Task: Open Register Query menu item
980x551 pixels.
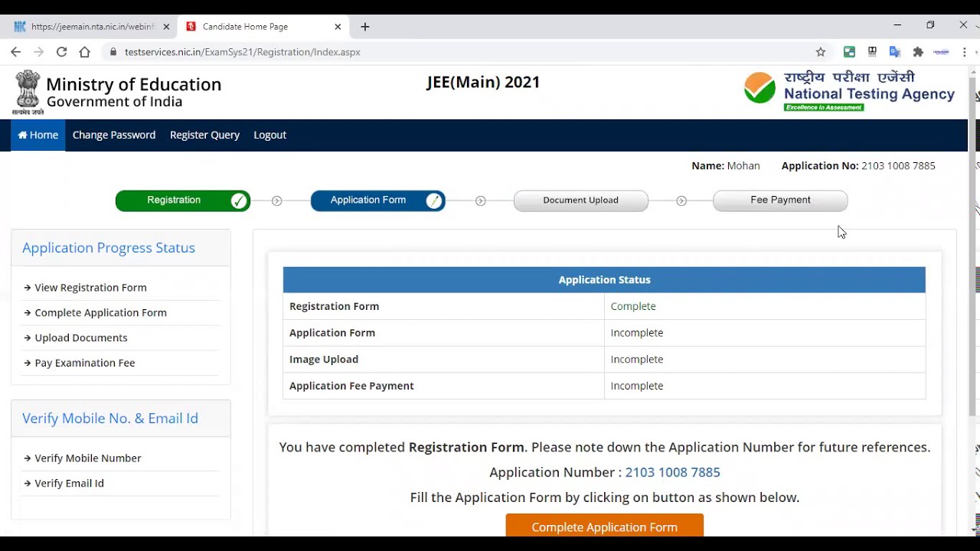Action: tap(204, 135)
